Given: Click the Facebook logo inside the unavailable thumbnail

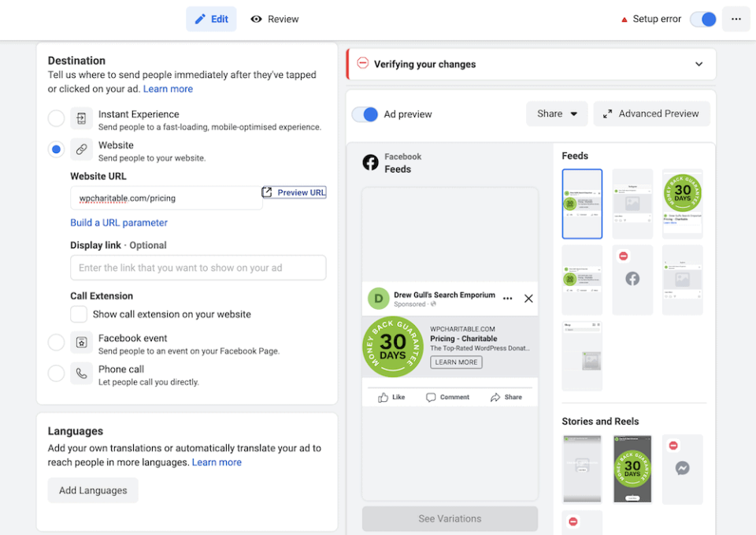Looking at the screenshot, I should [x=632, y=278].
